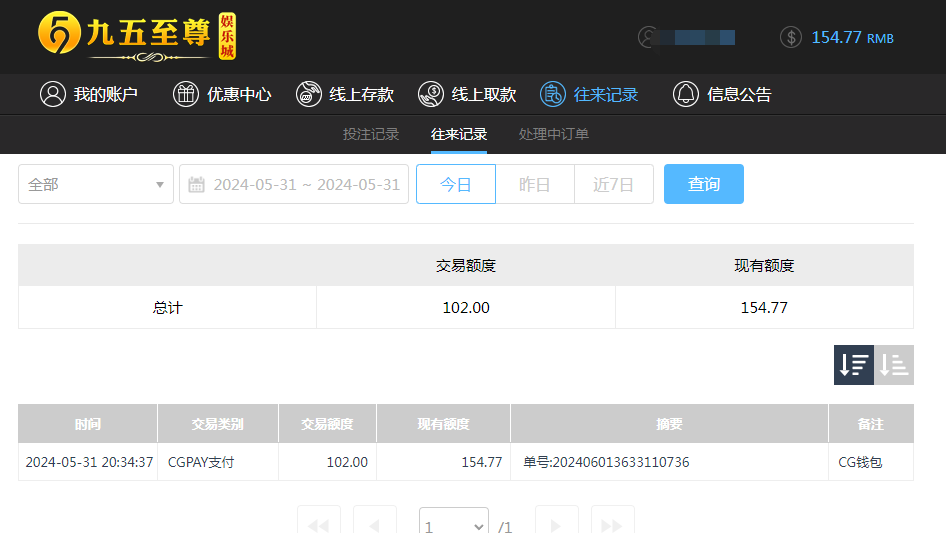This screenshot has width=946, height=533.
Task: Click the 往来记录 records icon
Action: (553, 94)
